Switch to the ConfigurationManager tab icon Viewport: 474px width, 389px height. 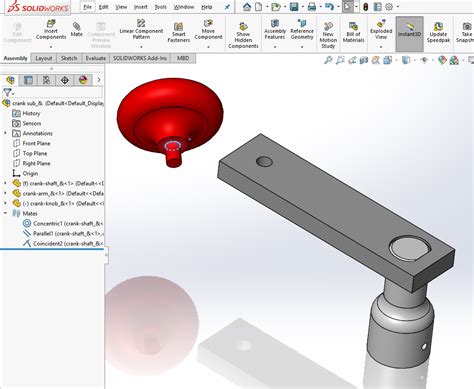46,80
